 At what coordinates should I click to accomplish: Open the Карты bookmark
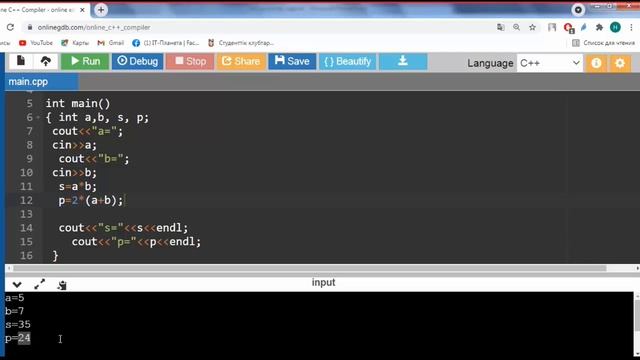(x=75, y=43)
